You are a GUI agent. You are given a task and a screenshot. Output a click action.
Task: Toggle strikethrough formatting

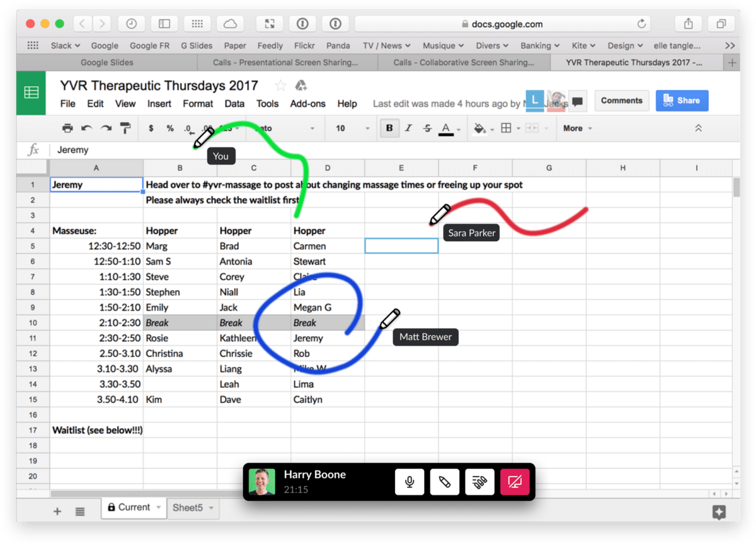point(427,128)
